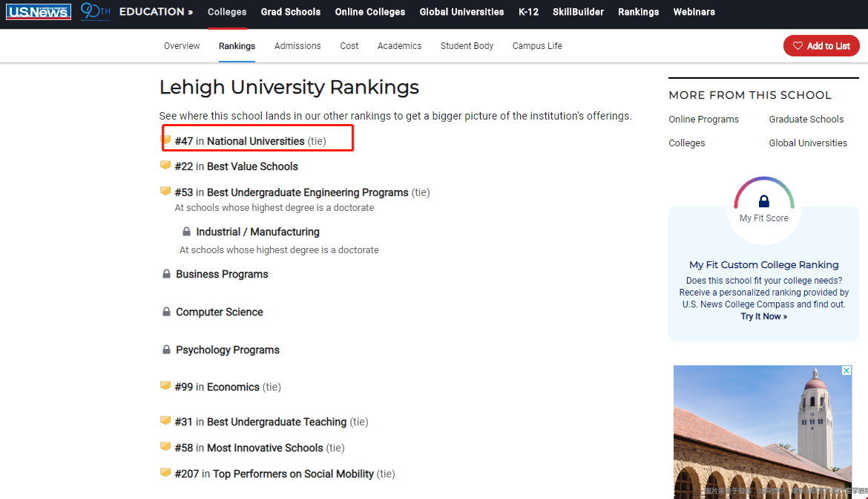Open Grad Schools in the top navigation
Screen dimensions: 868x499
(291, 12)
